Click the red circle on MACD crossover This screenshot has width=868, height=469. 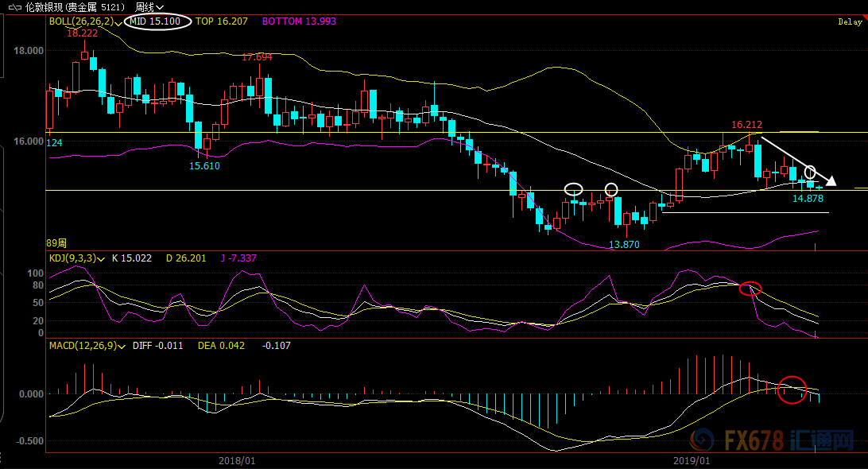pyautogui.click(x=791, y=390)
